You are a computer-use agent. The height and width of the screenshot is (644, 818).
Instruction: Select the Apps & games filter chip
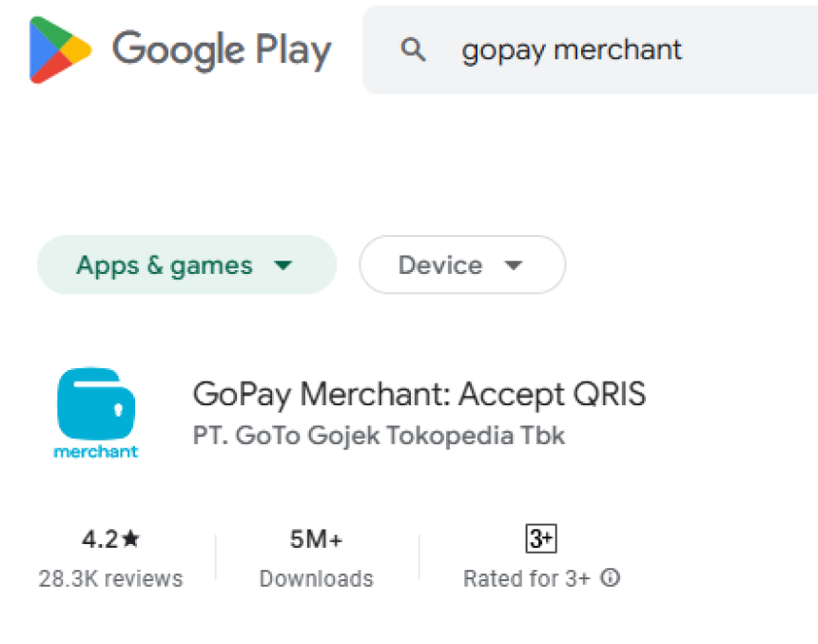point(165,265)
